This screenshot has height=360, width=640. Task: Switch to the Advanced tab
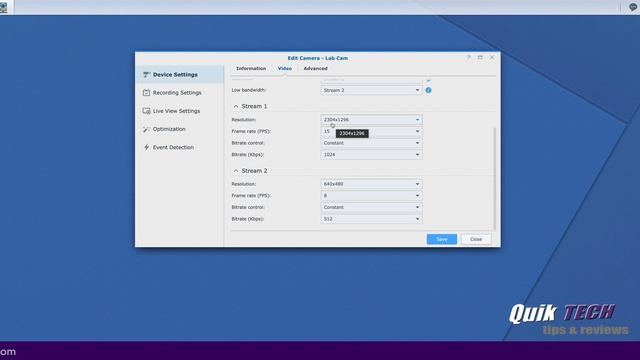316,69
